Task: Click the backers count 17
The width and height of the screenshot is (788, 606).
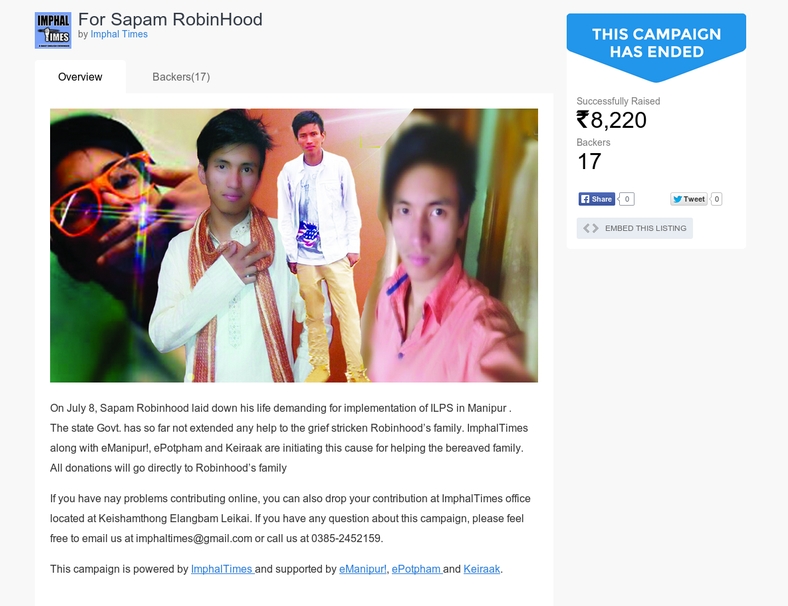Action: click(589, 161)
